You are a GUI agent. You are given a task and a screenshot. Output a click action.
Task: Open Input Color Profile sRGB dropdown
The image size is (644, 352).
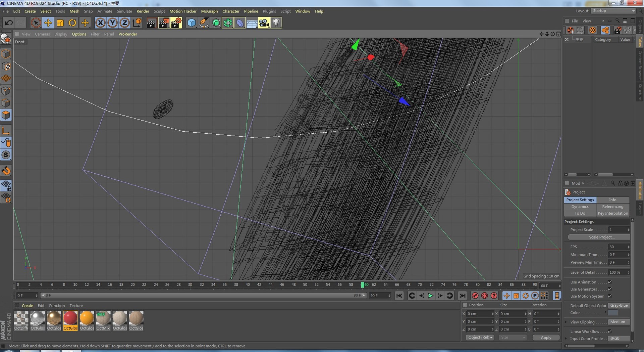click(x=619, y=339)
